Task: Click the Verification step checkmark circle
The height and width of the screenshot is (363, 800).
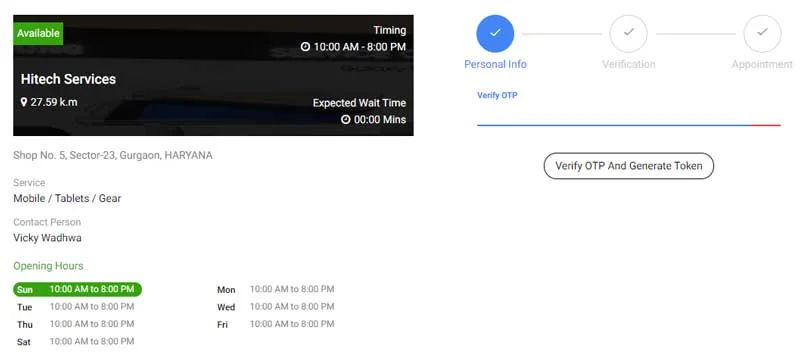Action: [x=629, y=34]
